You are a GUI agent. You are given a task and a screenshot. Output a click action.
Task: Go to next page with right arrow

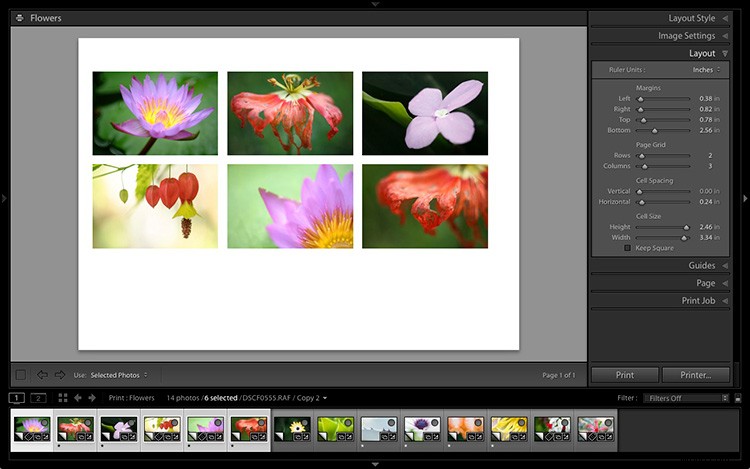point(60,375)
